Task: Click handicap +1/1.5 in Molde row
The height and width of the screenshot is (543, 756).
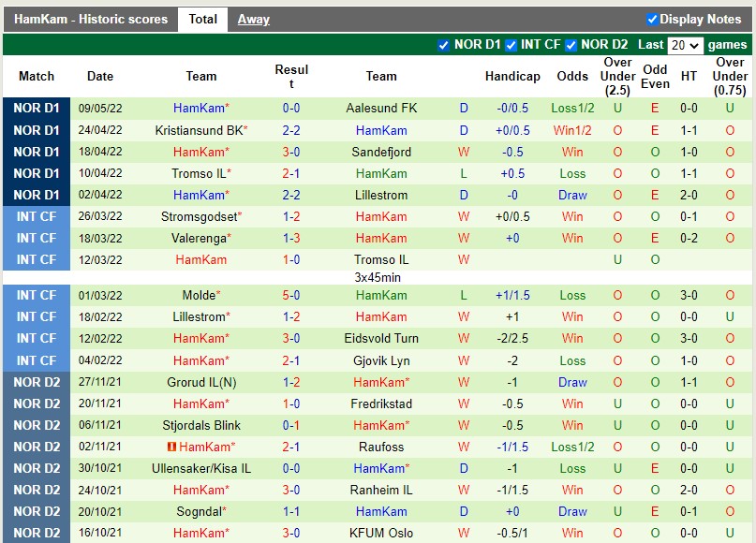Action: 512,295
